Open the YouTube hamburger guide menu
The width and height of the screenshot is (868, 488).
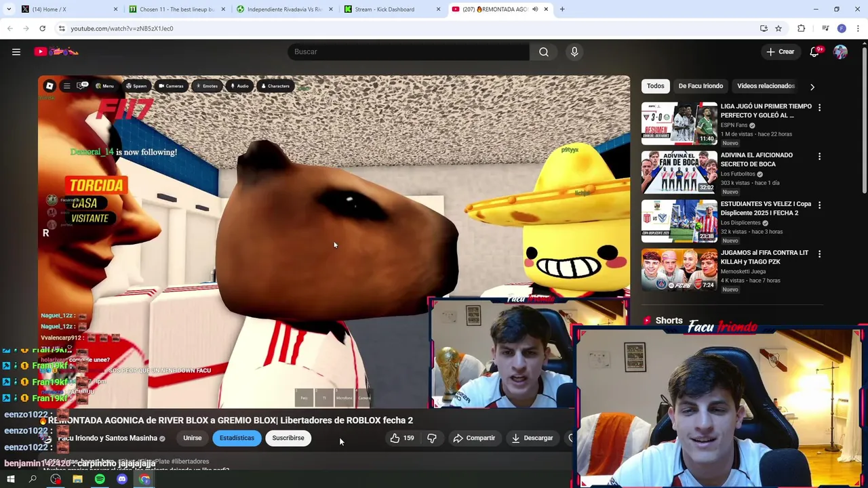[16, 52]
